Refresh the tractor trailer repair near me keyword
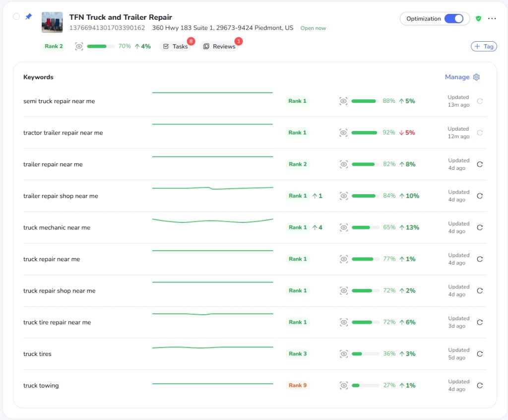Viewport: 508px width, 420px height. click(480, 133)
